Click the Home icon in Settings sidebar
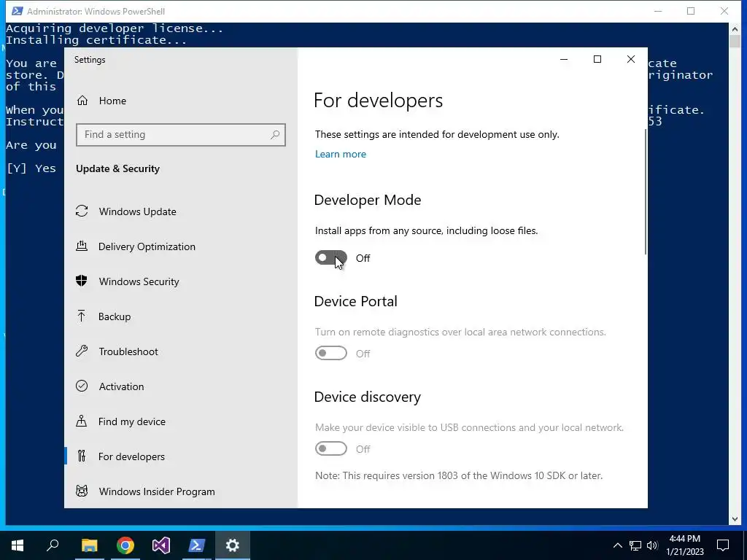The width and height of the screenshot is (747, 560). pyautogui.click(x=82, y=101)
